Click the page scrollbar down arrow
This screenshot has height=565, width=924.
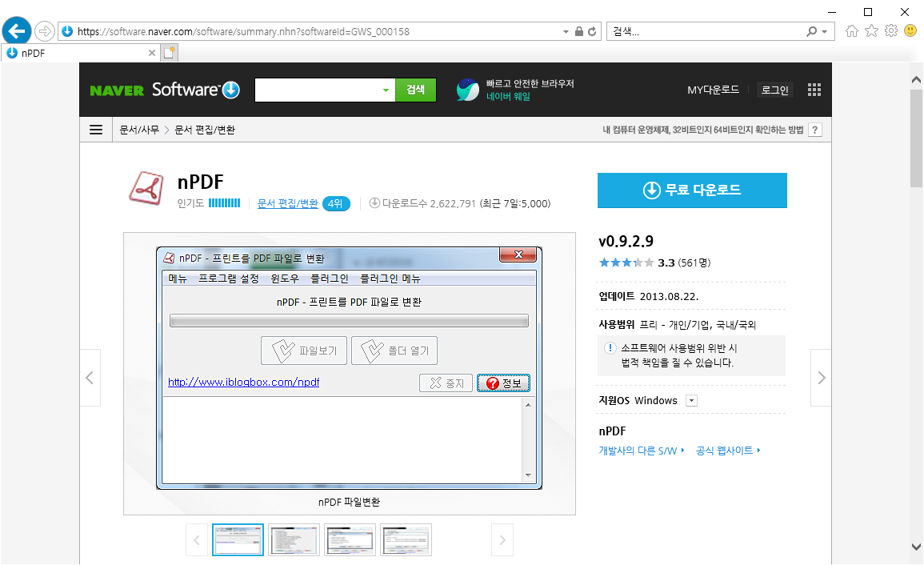[x=916, y=547]
